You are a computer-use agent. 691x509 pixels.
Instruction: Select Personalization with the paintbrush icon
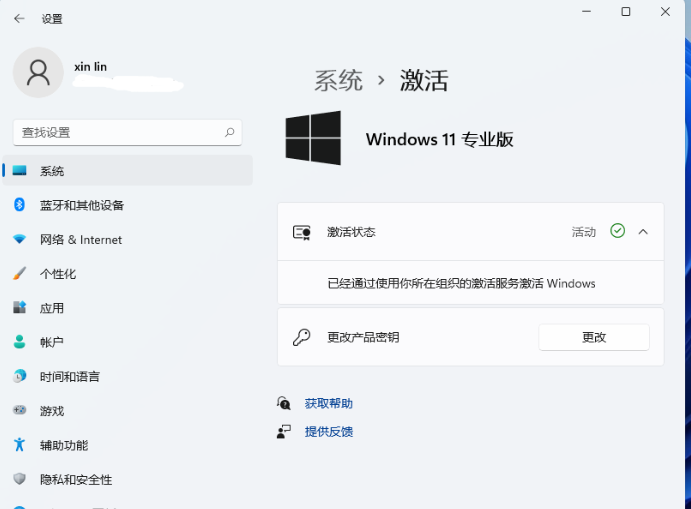(x=58, y=274)
